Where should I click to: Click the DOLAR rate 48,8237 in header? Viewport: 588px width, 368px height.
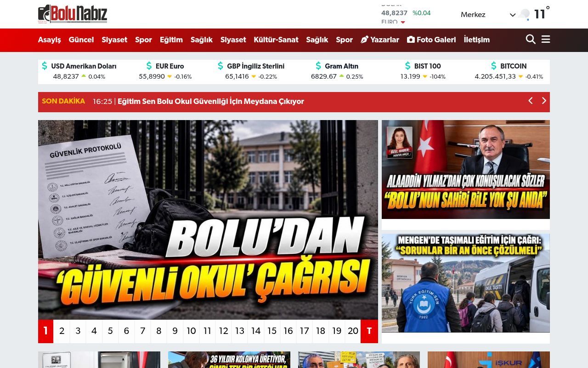coord(394,13)
